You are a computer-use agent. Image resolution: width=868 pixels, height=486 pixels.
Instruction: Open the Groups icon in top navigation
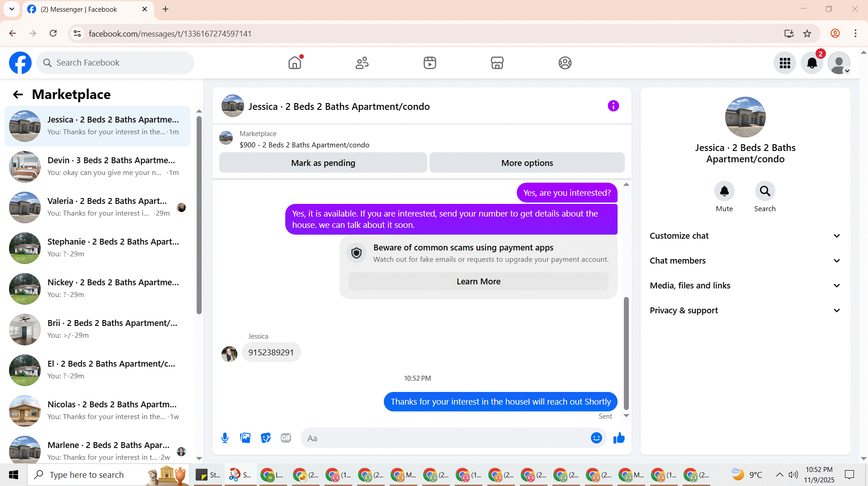point(565,63)
